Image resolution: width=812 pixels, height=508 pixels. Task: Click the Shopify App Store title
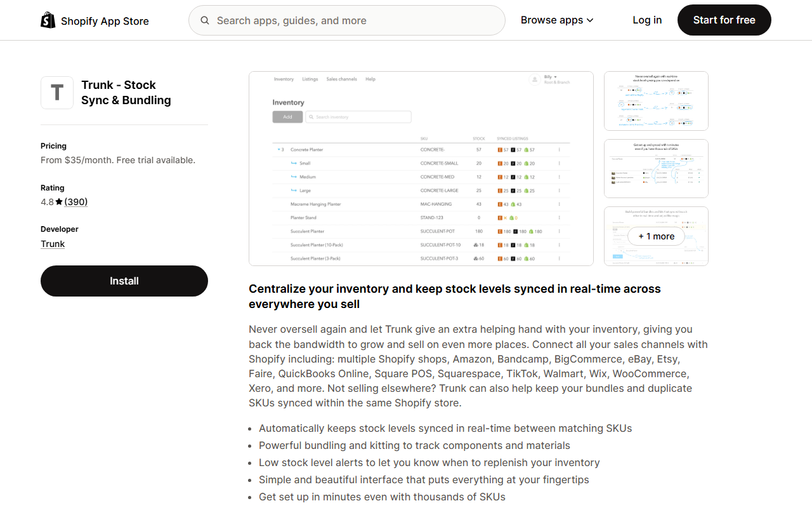[x=105, y=21]
